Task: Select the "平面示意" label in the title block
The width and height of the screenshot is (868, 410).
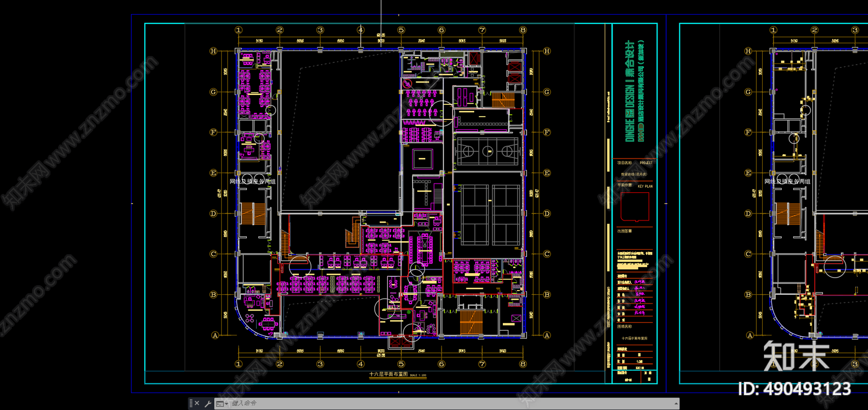Action: click(624, 186)
